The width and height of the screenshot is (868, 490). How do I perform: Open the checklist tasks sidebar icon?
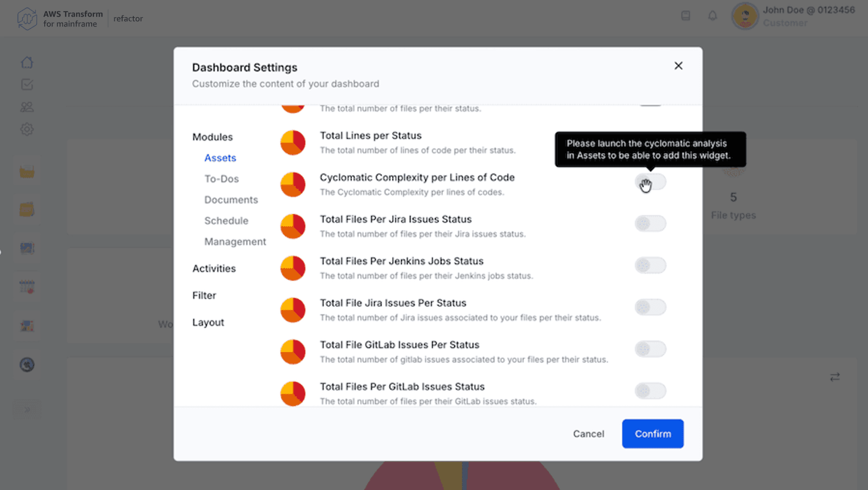click(x=27, y=85)
